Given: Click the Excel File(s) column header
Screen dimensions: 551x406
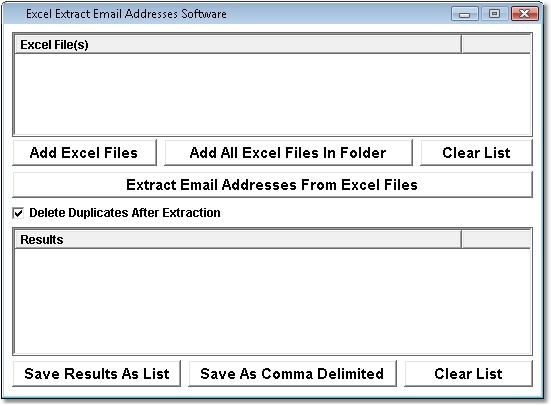Looking at the screenshot, I should [238, 45].
